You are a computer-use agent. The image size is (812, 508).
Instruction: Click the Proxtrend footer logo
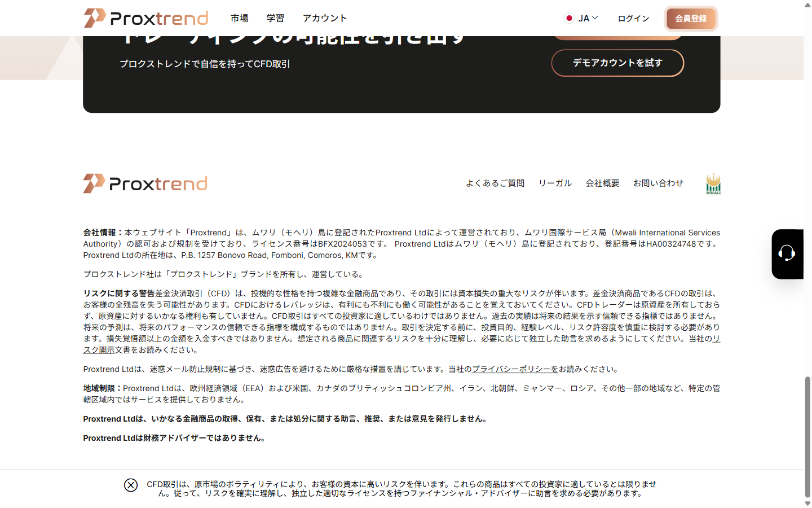(x=145, y=183)
